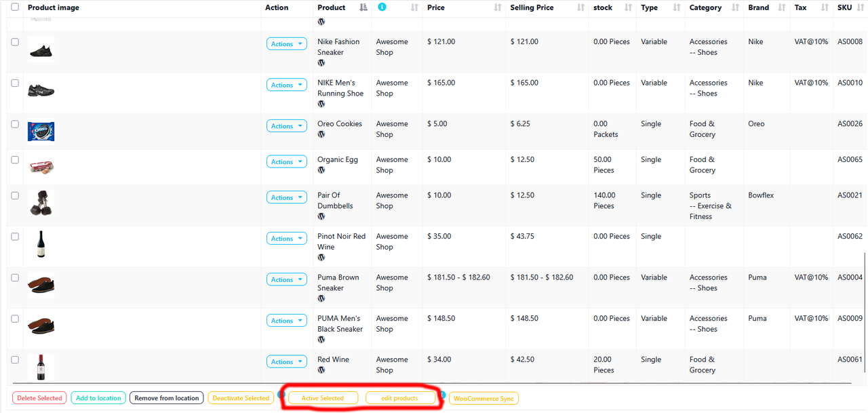This screenshot has height=413, width=868.
Task: Select the Pinot Noir Red Wine checkbox
Action: pyautogui.click(x=15, y=237)
